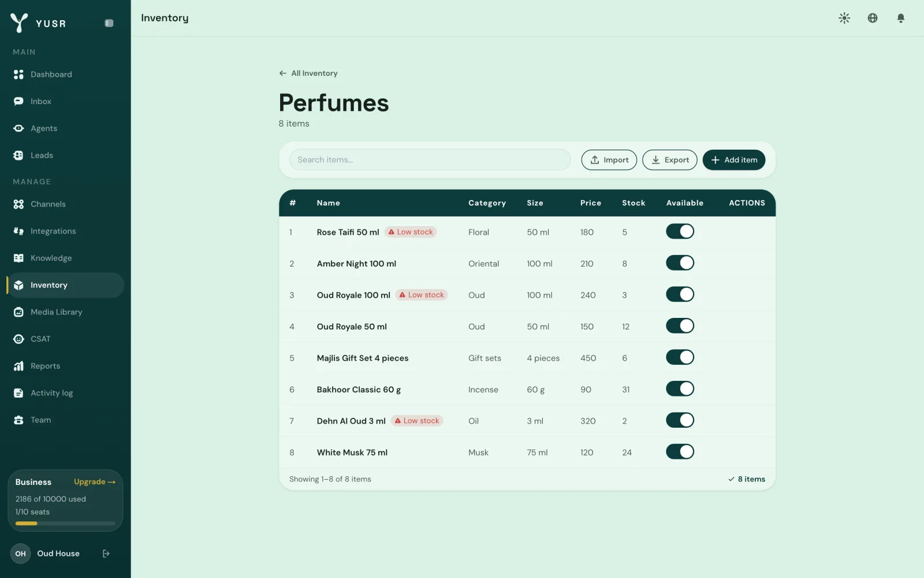The width and height of the screenshot is (924, 578).
Task: Sort by the Price column header
Action: pos(591,203)
